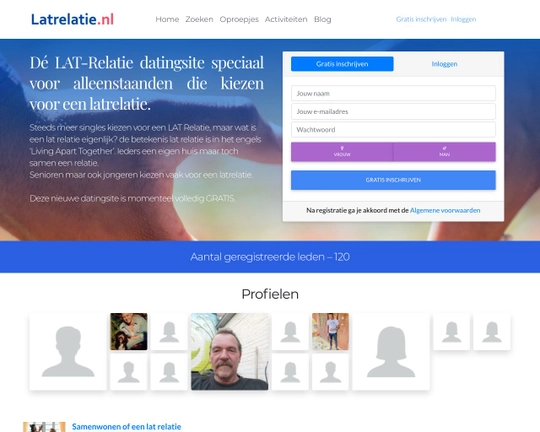The height and width of the screenshot is (432, 540).
Task: Submit the blue GRATIS INSCHRIJVEN button
Action: [x=393, y=180]
